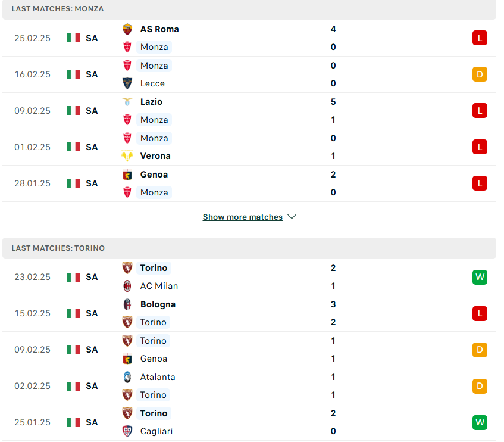
Task: Click the green W badge for Torino-Milan
Action: (x=480, y=277)
